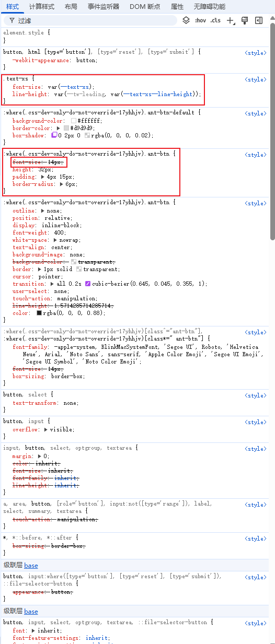This screenshot has width=275, height=644.
Task: Toggle the .cls class editor
Action: (215, 20)
